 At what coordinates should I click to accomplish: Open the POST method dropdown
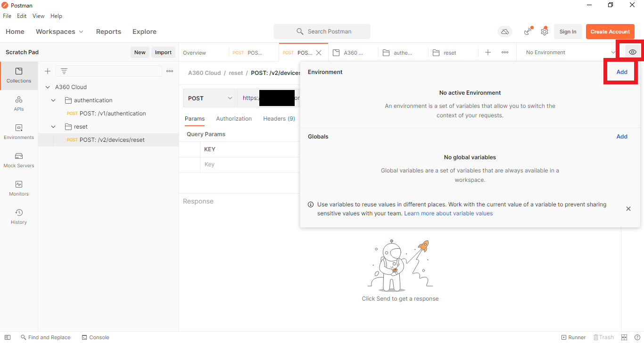(210, 98)
